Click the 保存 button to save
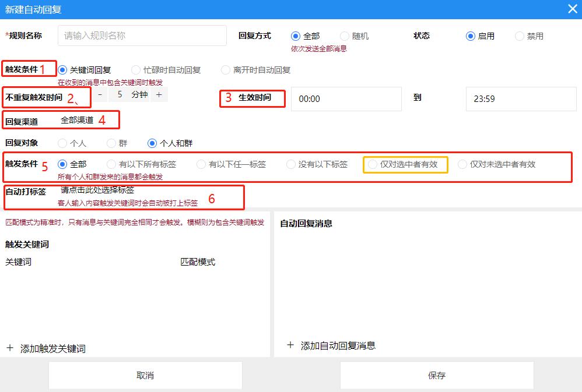This screenshot has width=582, height=392. pos(436,375)
